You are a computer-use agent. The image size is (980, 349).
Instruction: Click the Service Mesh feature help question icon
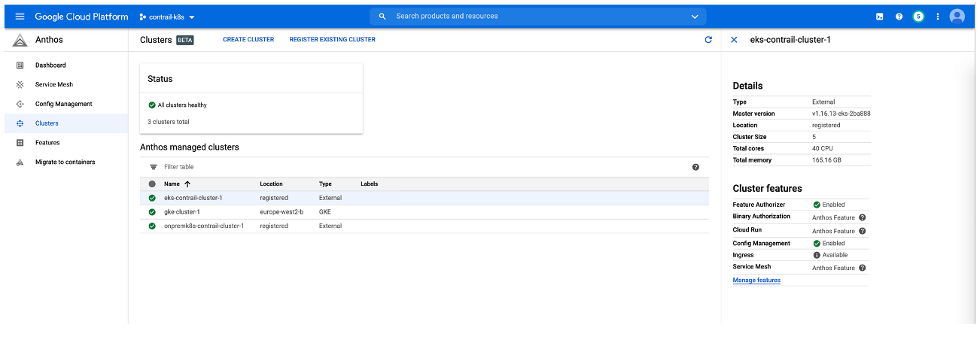tap(862, 267)
